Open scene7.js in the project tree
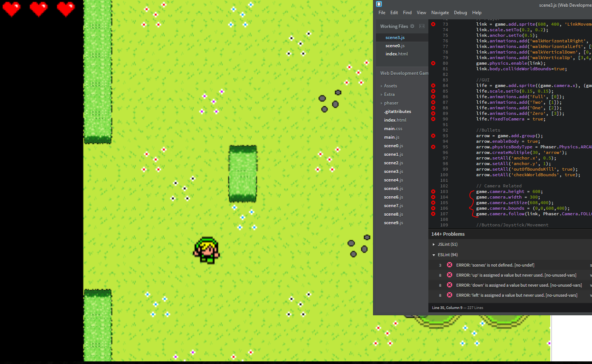Screen dimensions: 592x364 [393, 206]
